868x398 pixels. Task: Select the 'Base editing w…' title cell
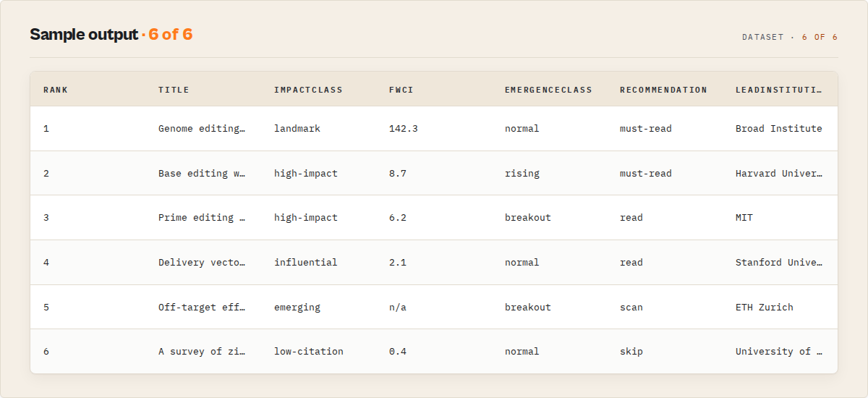pyautogui.click(x=202, y=174)
